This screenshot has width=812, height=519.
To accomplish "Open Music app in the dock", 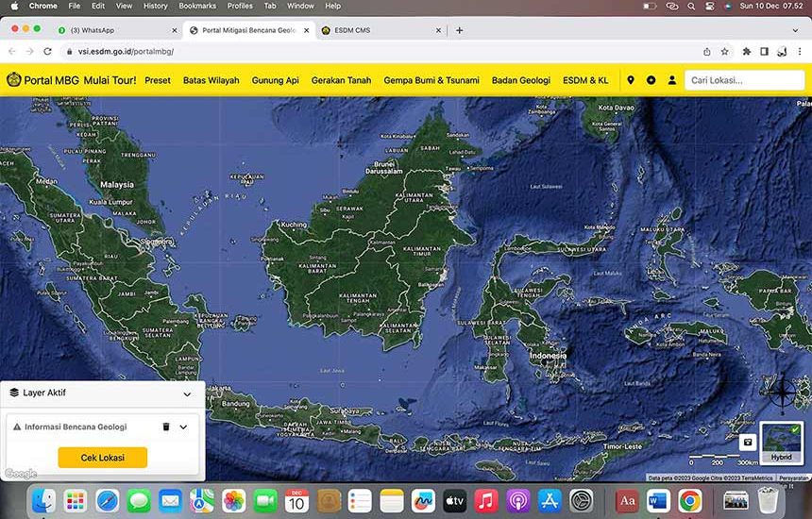I will (x=486, y=501).
